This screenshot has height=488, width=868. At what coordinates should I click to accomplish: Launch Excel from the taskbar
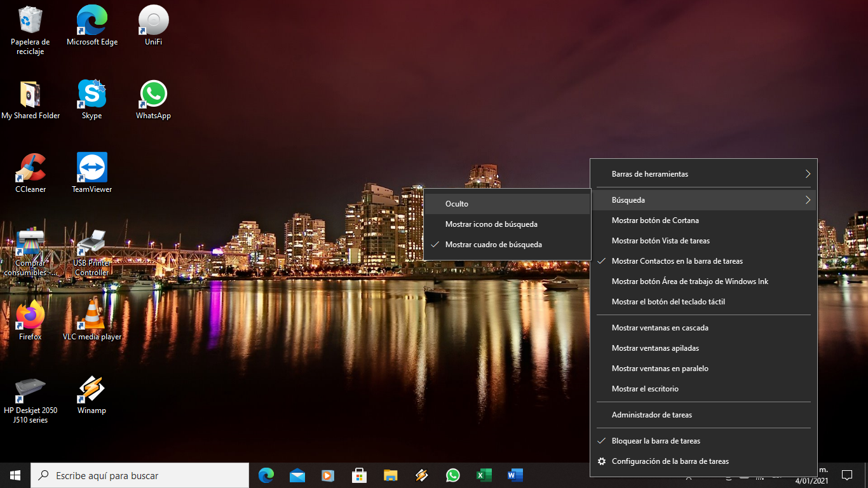[x=484, y=475]
